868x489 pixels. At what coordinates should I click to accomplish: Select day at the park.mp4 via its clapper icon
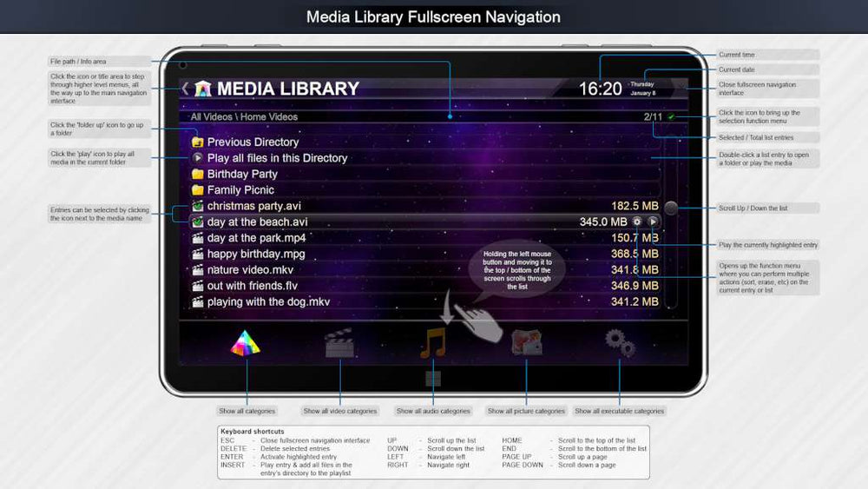[198, 238]
